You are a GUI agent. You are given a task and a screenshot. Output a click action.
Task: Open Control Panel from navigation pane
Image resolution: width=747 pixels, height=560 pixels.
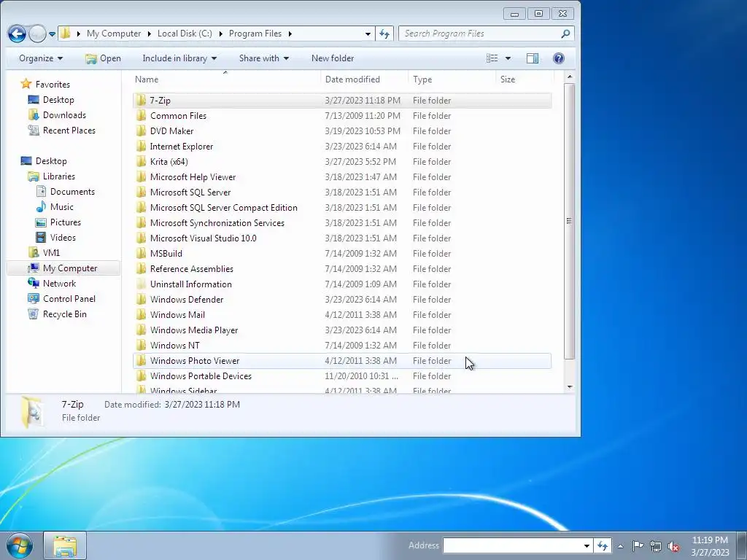[x=62, y=298]
